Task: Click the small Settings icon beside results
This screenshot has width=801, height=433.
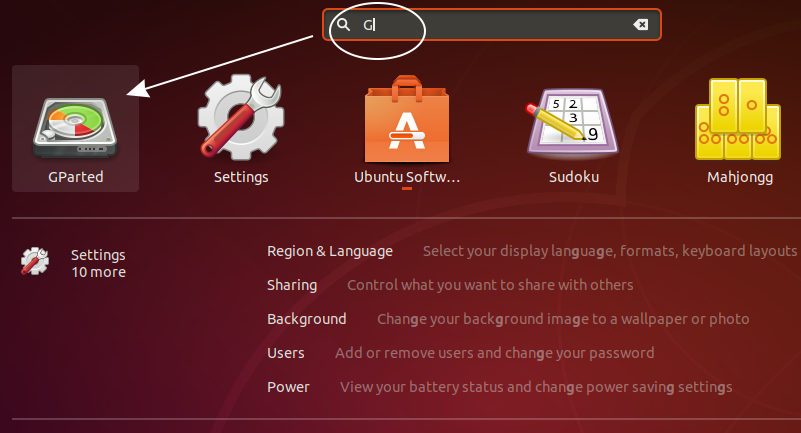Action: pyautogui.click(x=35, y=261)
